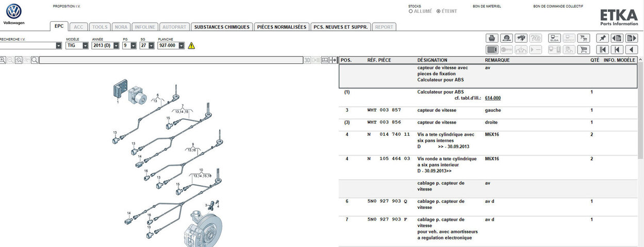Viewport: 644px width, 247px height.
Task: Click the yellow warning triangle icon
Action: point(191,45)
